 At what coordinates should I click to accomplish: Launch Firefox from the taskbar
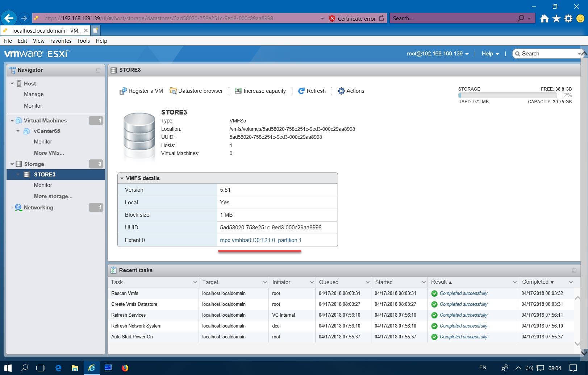[125, 368]
